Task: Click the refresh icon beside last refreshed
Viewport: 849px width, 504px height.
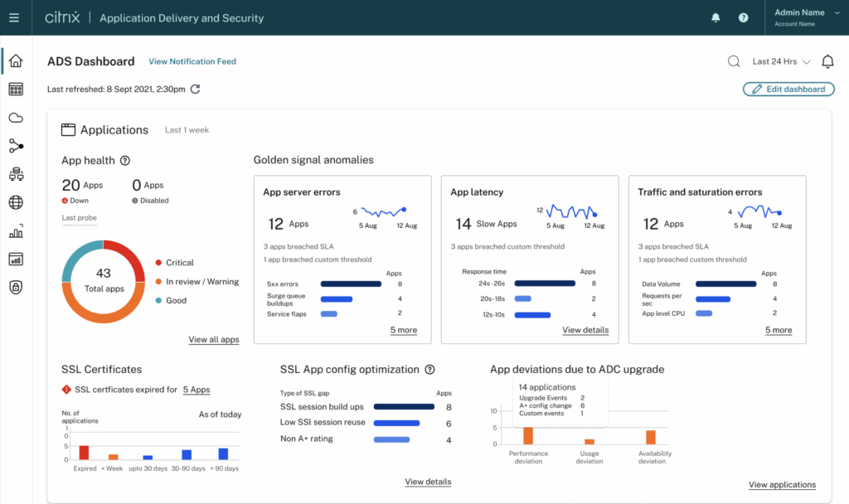Action: point(195,90)
